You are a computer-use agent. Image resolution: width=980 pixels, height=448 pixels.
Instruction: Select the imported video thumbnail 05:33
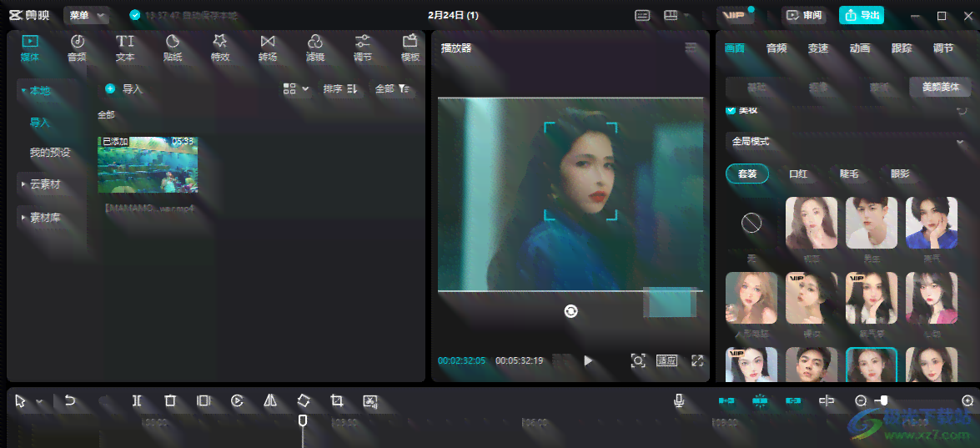(148, 165)
